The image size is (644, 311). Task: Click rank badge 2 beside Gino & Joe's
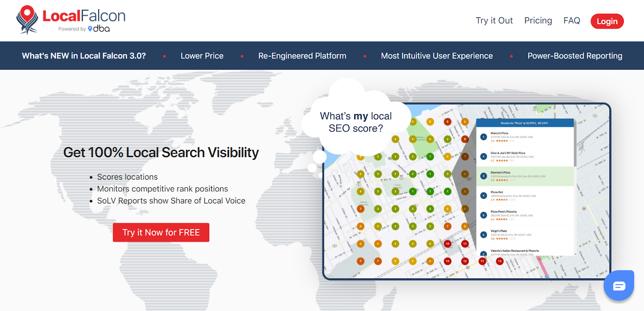[x=484, y=156]
